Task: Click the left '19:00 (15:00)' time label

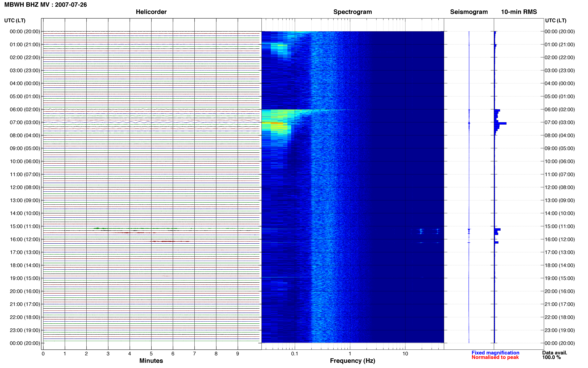Action: click(25, 278)
